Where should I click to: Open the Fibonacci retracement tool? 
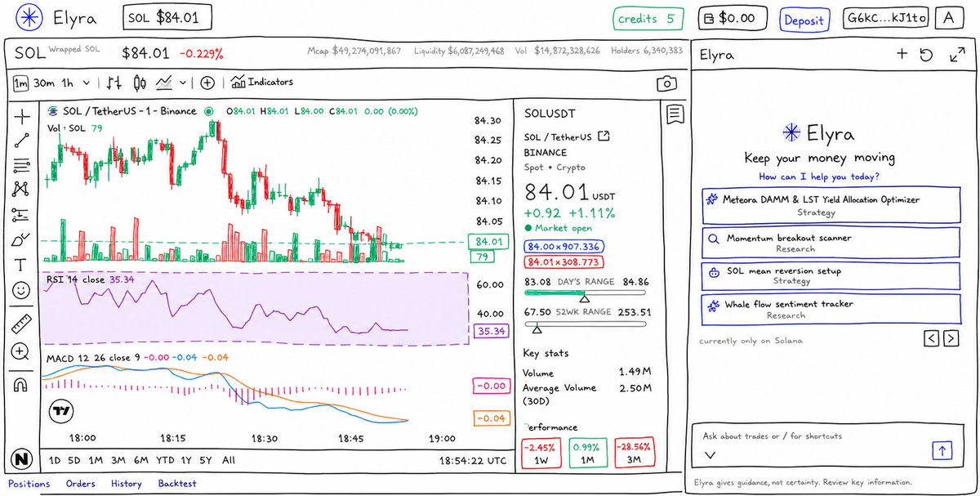pyautogui.click(x=21, y=165)
